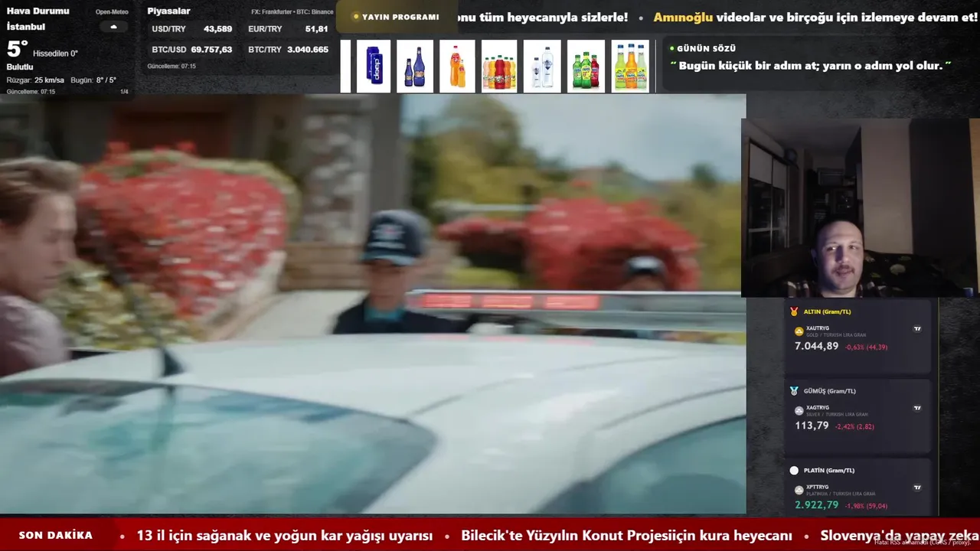Click the main video with the police car
Screen dimensions: 980x551
(x=373, y=304)
